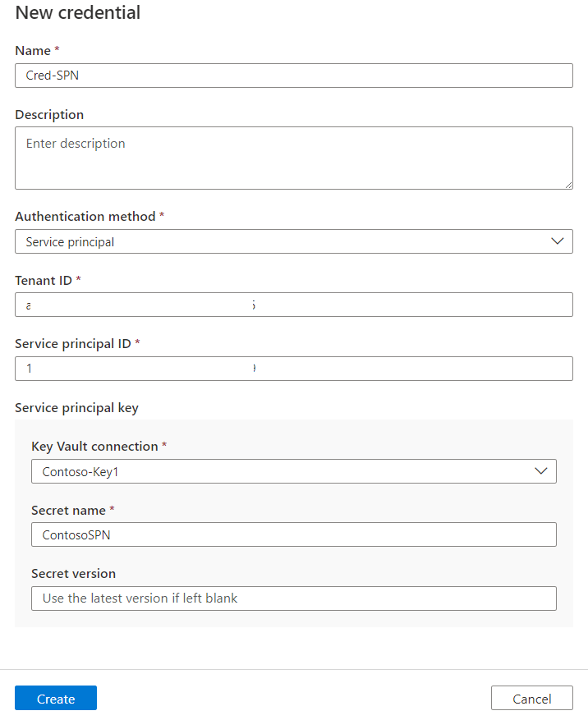Image resolution: width=588 pixels, height=720 pixels.
Task: Click the Description label
Action: point(48,114)
